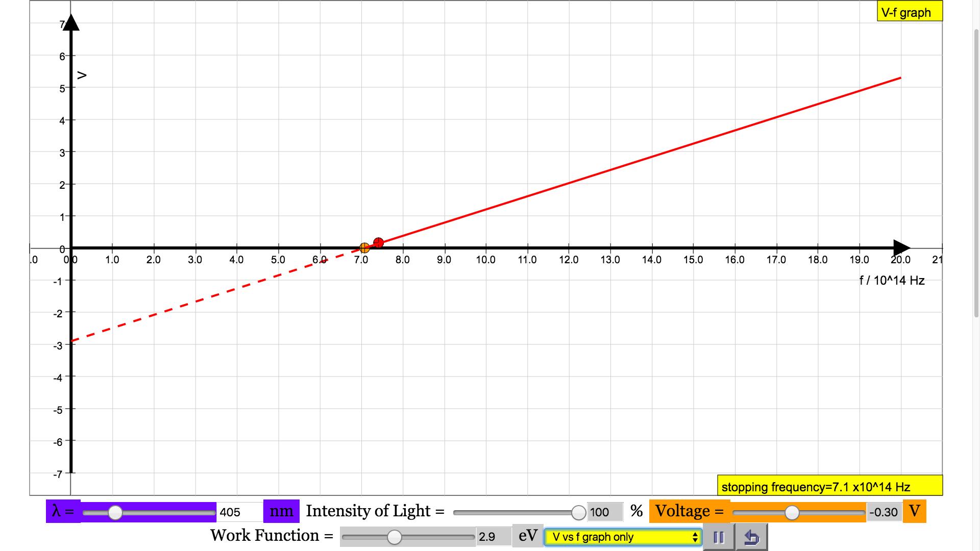The width and height of the screenshot is (980, 551).
Task: Click the pause simulation button
Action: click(x=719, y=537)
